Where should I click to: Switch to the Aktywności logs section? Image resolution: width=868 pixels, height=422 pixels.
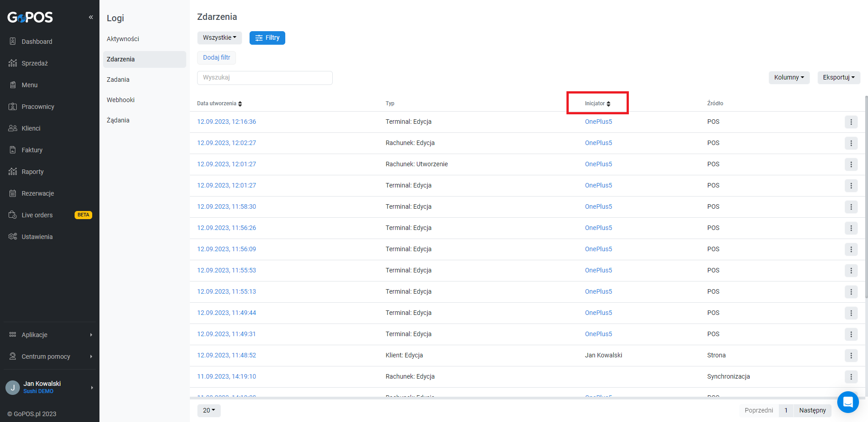coord(123,39)
